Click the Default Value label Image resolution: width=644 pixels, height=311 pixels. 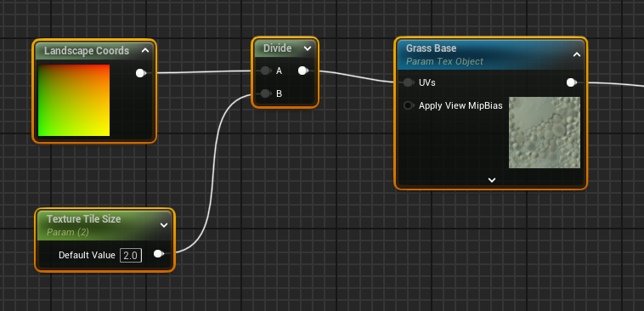[x=87, y=256]
